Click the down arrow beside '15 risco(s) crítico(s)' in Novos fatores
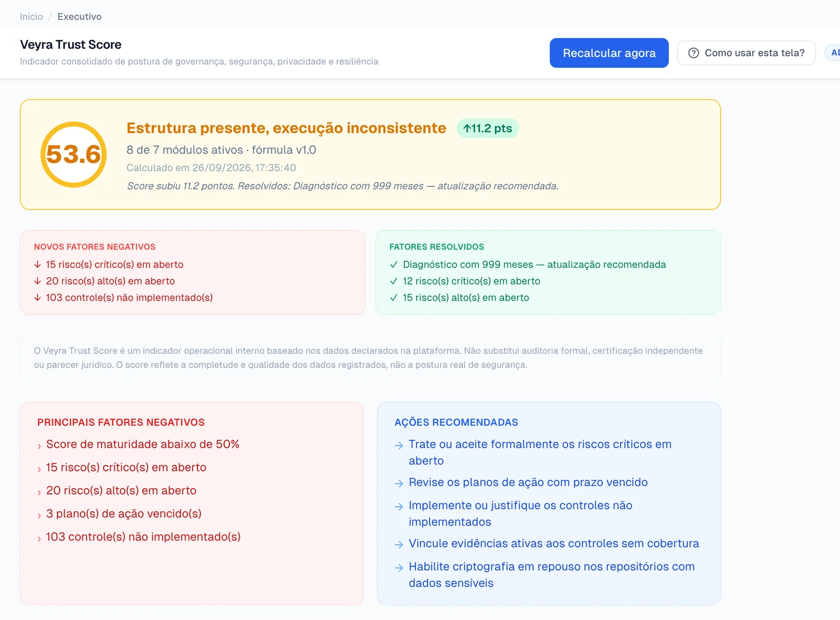 [x=38, y=265]
